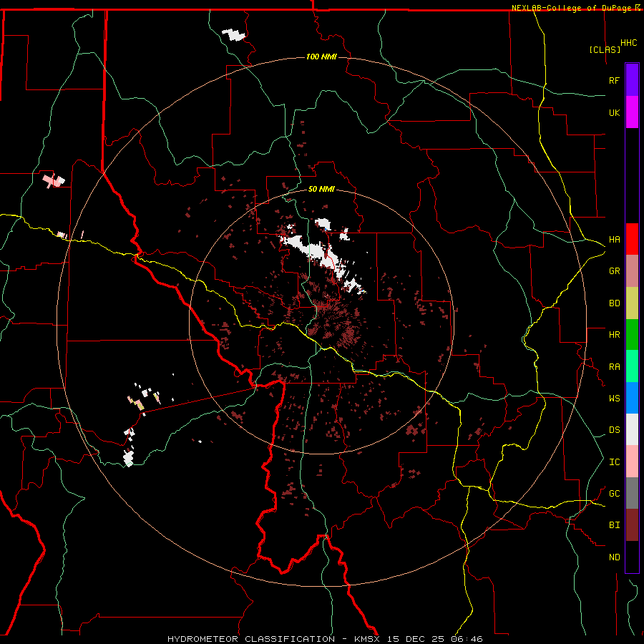Click the KMSX station identifier
This screenshot has width=644, height=644.
click(367, 639)
